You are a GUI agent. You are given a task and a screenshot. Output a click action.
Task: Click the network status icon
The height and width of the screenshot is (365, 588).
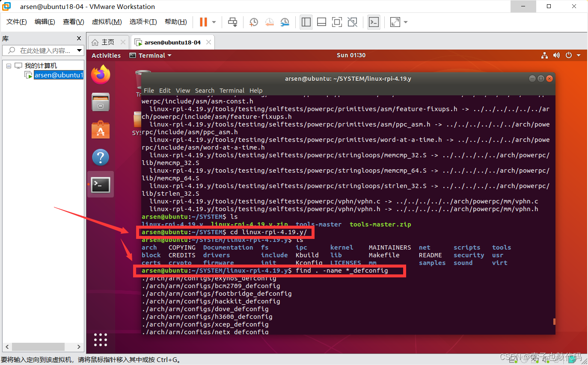tap(544, 55)
